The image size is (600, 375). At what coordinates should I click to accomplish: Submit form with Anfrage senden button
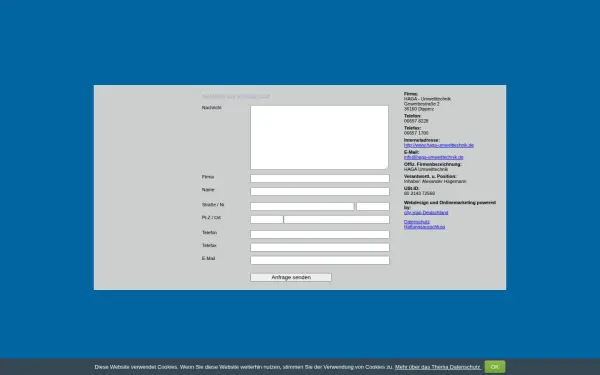coord(291,277)
